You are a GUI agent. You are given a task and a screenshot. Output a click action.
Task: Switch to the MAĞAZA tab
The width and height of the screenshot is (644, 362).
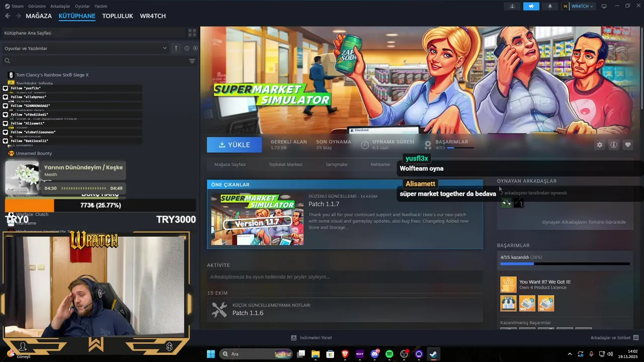pos(39,16)
